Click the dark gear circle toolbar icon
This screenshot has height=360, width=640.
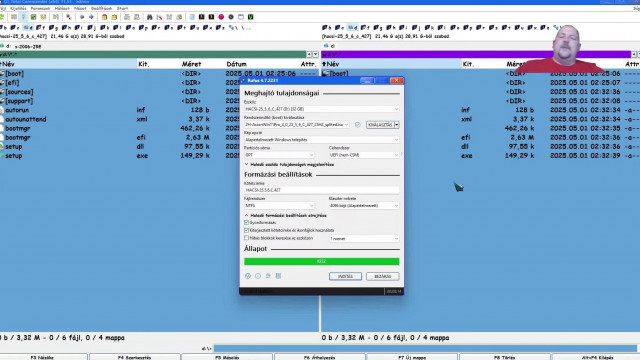point(231,17)
